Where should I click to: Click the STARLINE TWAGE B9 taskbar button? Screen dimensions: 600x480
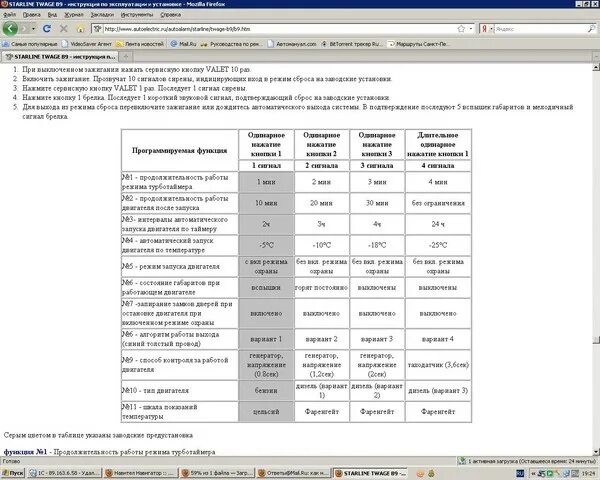[370, 473]
